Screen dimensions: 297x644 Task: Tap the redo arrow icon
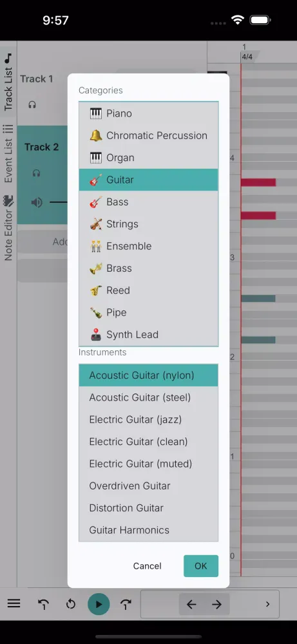click(126, 604)
